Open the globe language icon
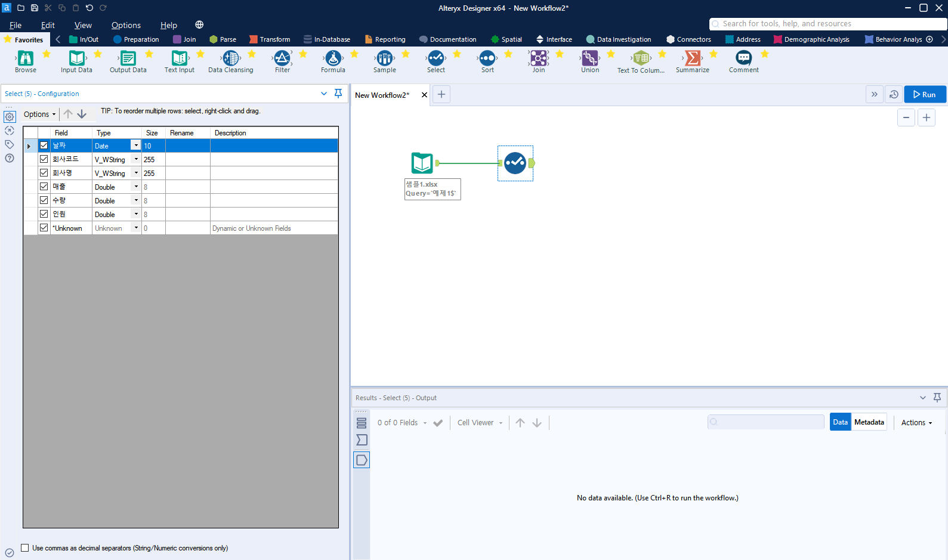 [x=199, y=25]
